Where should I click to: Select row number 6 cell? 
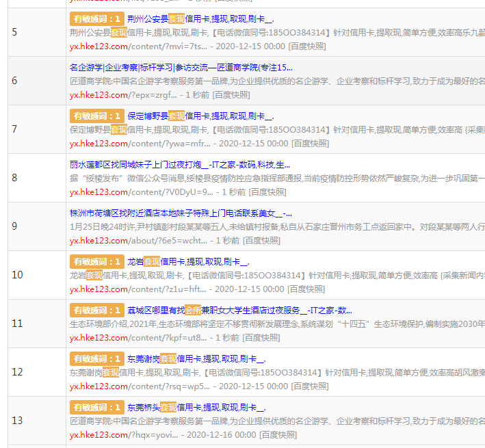[37, 81]
